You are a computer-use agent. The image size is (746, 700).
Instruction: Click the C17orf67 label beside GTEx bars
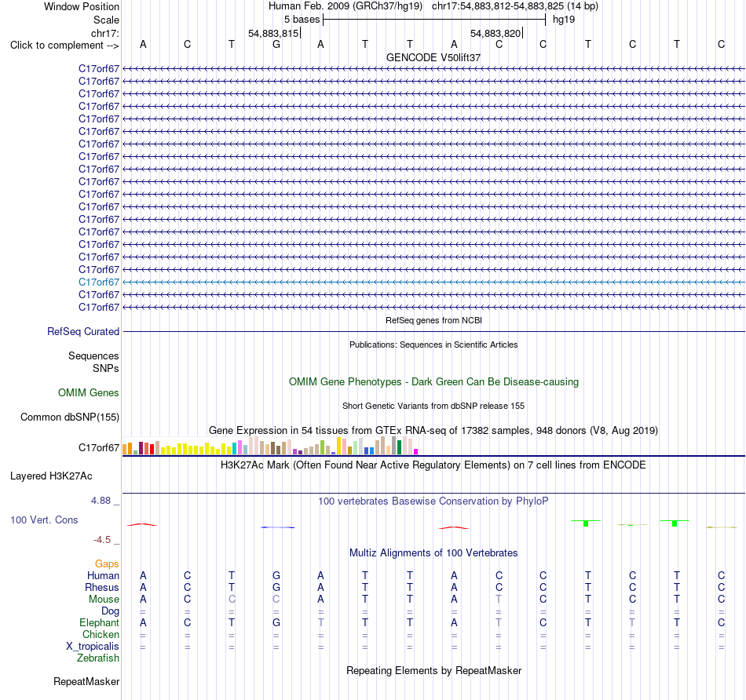coord(98,447)
